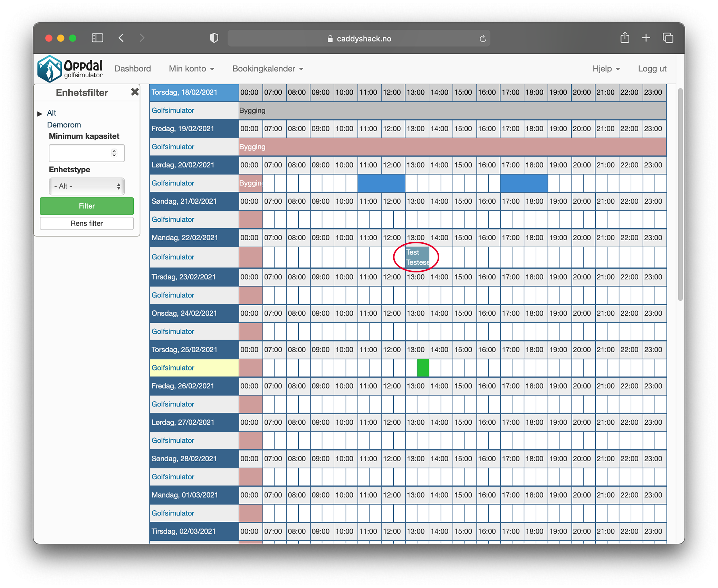
Task: Close the Enhetsfilter panel with X
Action: [135, 92]
